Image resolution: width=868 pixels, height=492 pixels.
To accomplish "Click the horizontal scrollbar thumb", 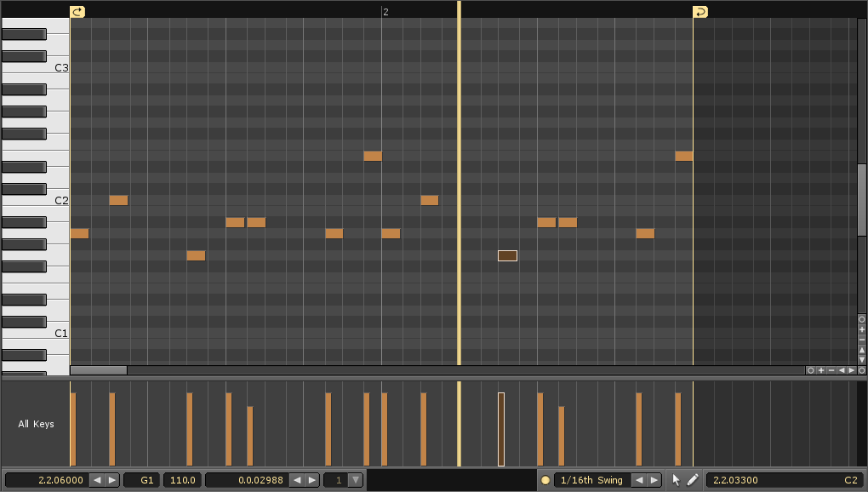I will pos(99,370).
